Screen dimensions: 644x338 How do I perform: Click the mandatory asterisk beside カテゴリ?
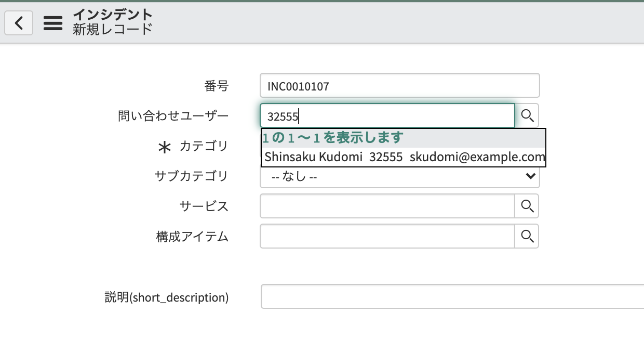(164, 148)
